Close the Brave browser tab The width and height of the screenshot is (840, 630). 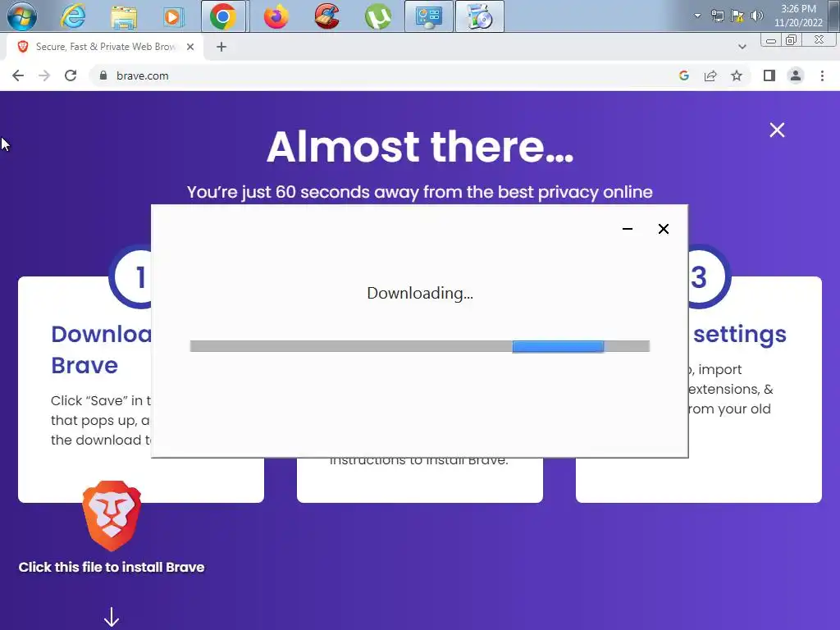190,47
